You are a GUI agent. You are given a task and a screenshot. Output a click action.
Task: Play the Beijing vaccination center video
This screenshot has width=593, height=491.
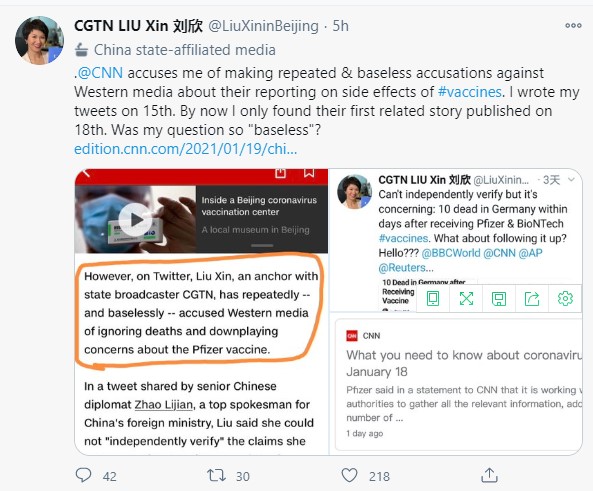tap(135, 220)
